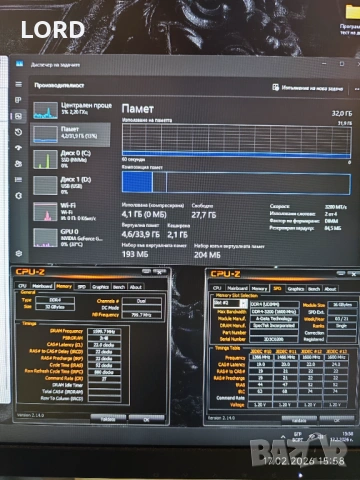Click Run new task button
The image size is (360, 480).
307,88
